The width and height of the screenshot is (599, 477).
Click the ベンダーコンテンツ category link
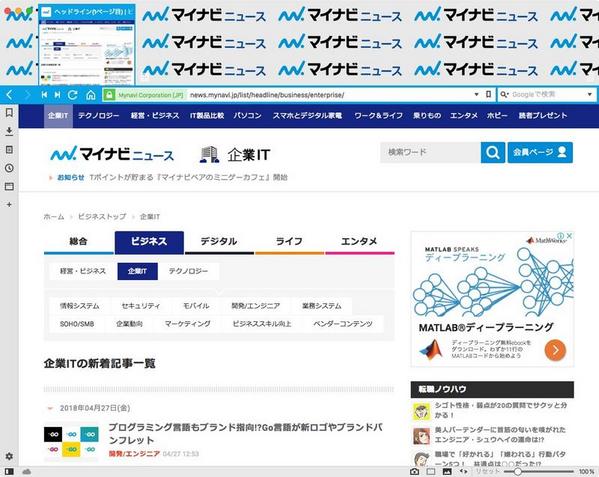click(x=343, y=324)
